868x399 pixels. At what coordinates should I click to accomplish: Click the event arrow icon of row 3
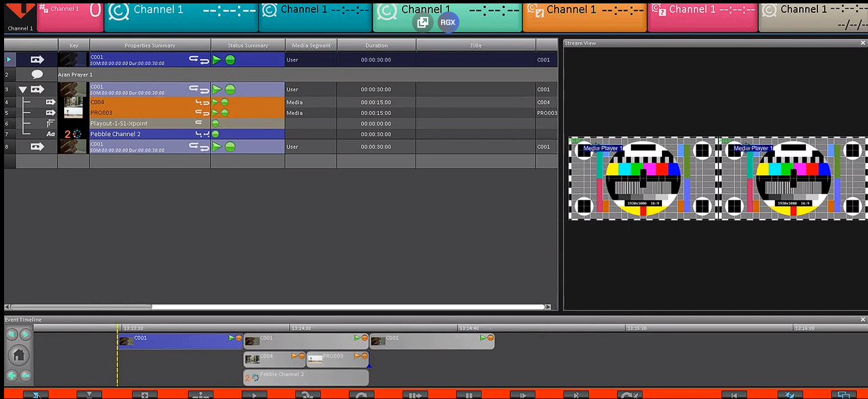(37, 89)
